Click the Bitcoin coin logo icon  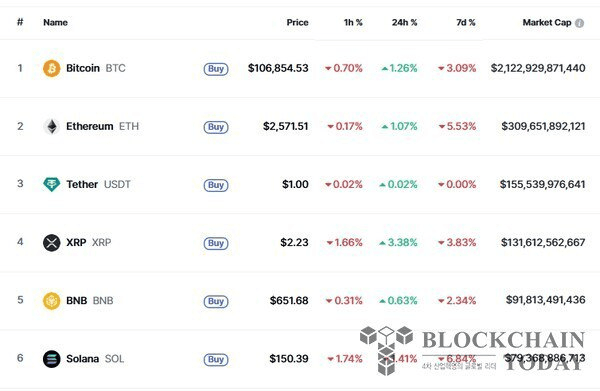click(51, 68)
